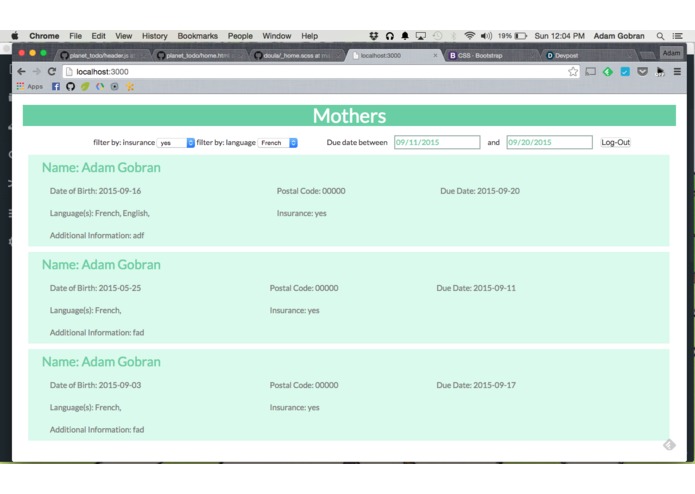The width and height of the screenshot is (695, 494).
Task: Bookmark this page with the star icon
Action: click(x=573, y=71)
